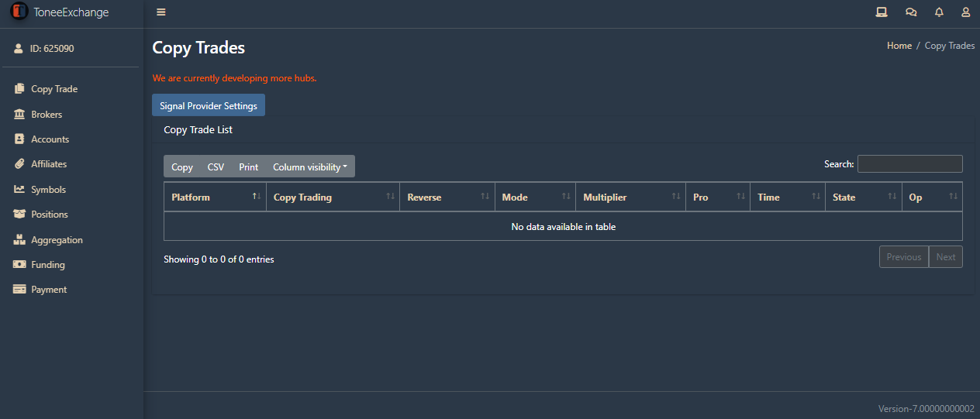Open Accounts in sidebar
Image resolution: width=980 pixels, height=419 pixels.
point(50,139)
